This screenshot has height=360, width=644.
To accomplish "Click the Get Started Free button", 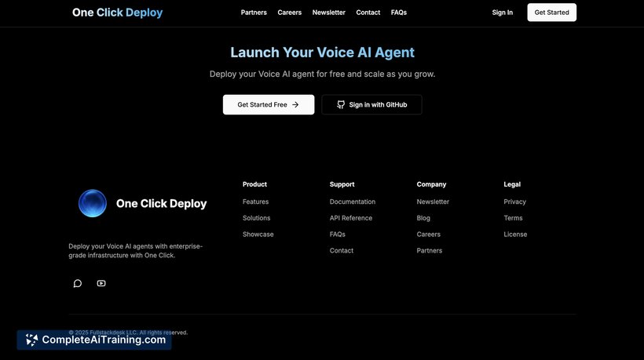I will point(269,104).
